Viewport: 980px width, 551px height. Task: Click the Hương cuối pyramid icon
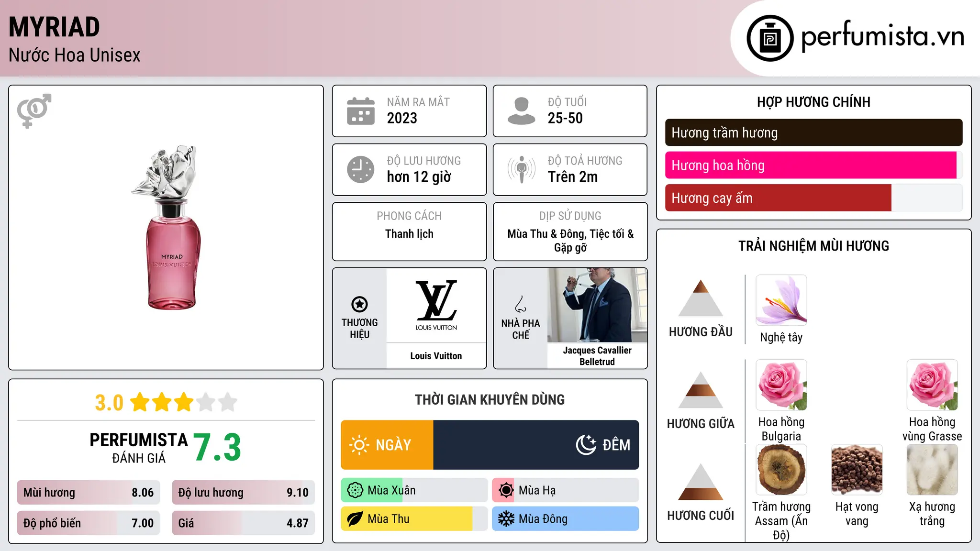coord(701,482)
